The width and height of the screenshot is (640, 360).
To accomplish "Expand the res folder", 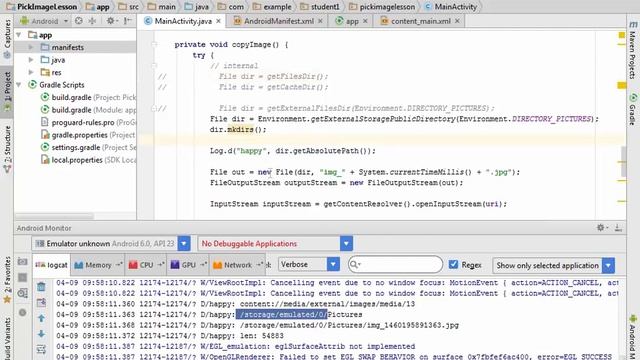I will click(x=31, y=72).
